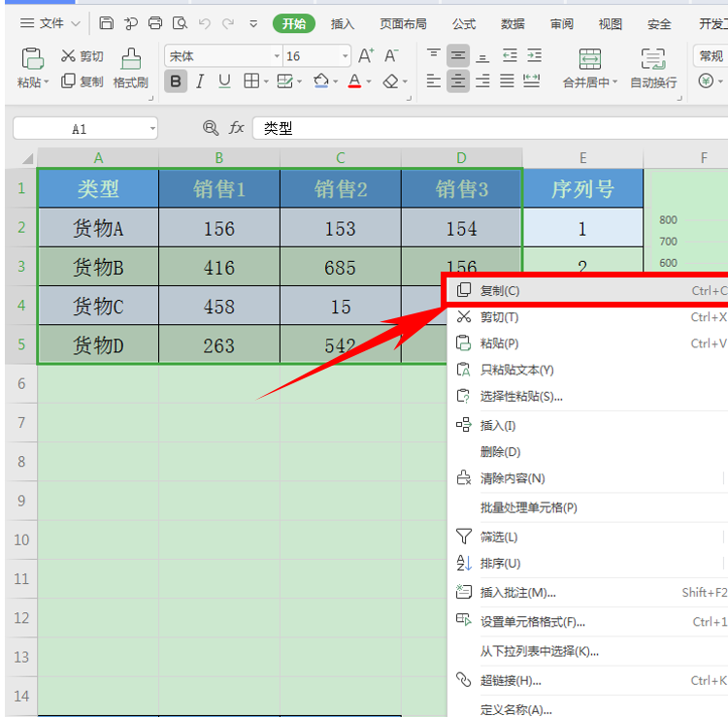Switch to the 插入 (Insert) tab
This screenshot has height=717, width=728.
[343, 23]
